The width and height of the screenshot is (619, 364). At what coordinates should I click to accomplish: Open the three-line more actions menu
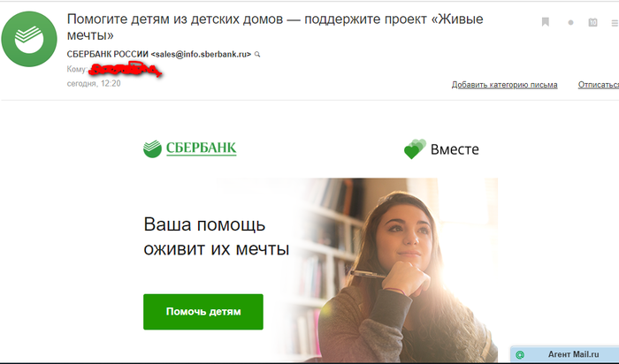coord(615,24)
